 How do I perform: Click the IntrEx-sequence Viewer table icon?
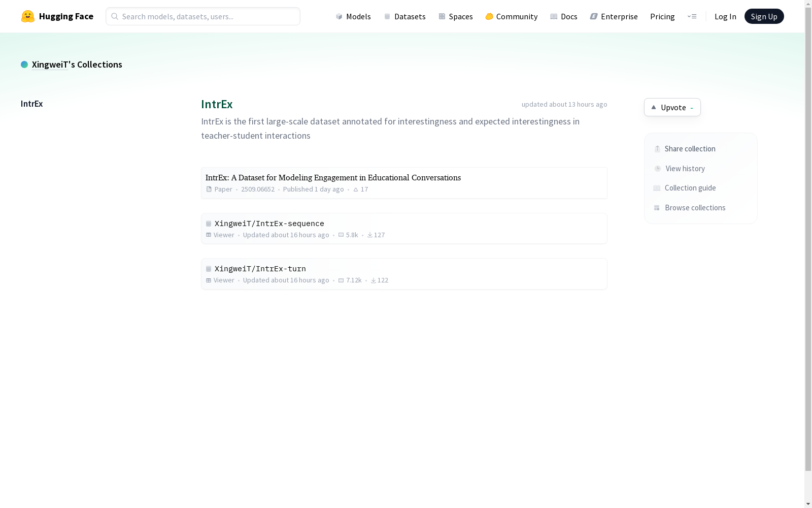pyautogui.click(x=209, y=235)
